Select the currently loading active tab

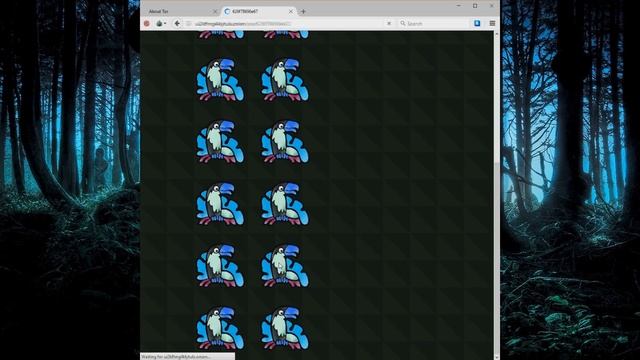(258, 11)
